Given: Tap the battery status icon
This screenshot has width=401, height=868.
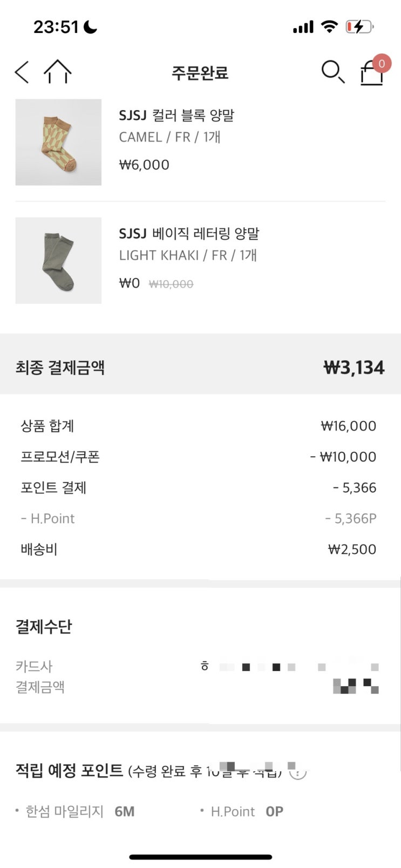Looking at the screenshot, I should [x=359, y=26].
